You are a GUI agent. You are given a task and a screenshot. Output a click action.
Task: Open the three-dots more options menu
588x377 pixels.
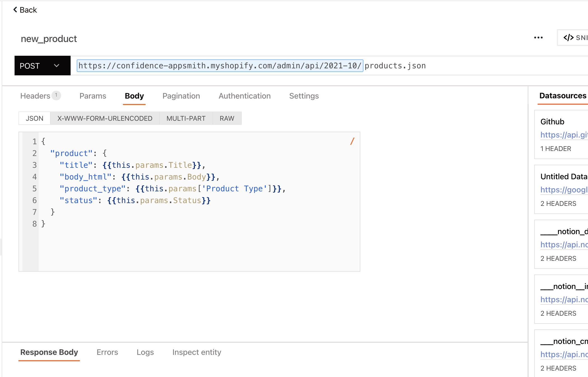538,38
